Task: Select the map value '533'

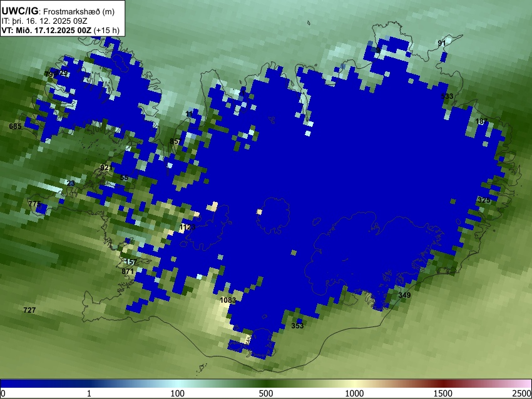Action: pyautogui.click(x=447, y=96)
